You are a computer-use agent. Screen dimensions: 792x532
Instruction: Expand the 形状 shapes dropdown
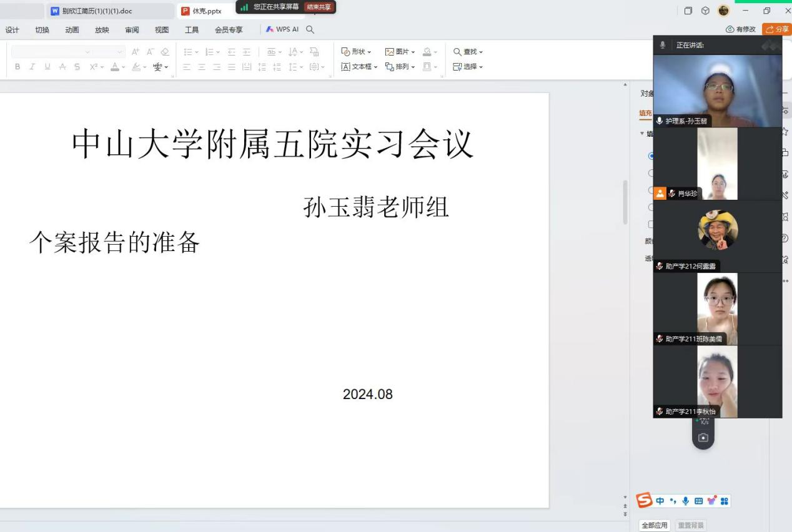point(356,52)
